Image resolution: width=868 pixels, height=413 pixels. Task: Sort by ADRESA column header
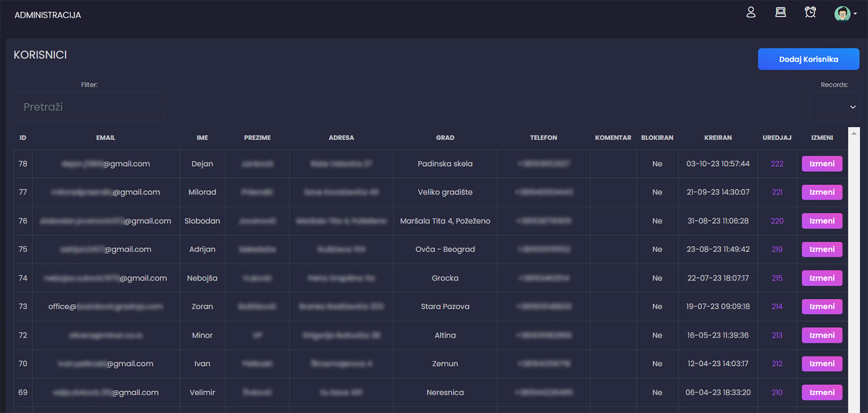[341, 137]
